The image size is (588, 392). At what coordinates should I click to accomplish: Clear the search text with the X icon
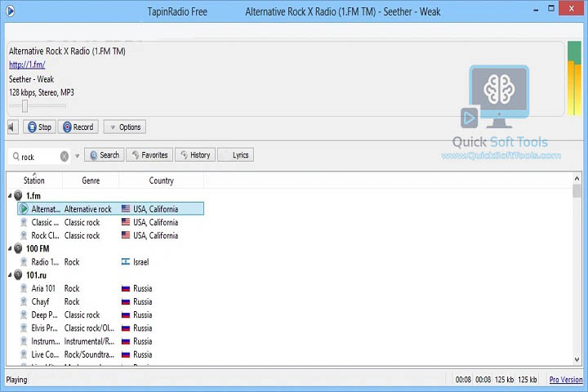tap(65, 156)
